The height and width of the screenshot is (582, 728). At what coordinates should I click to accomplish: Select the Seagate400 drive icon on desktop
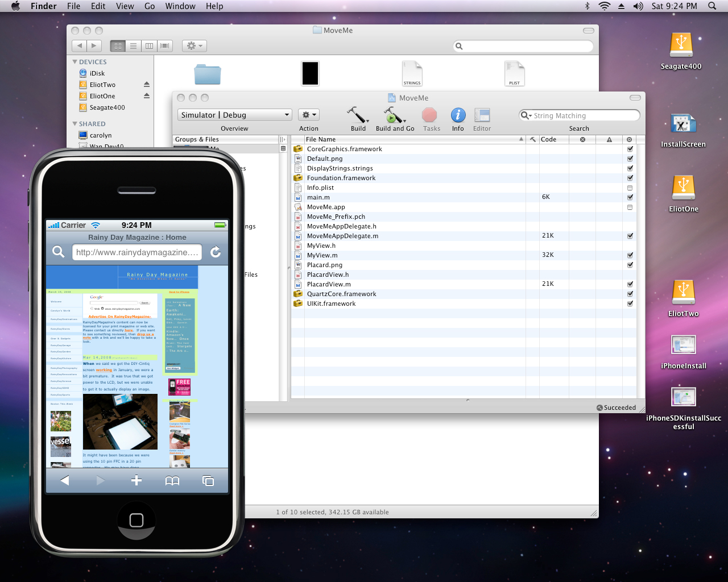click(681, 45)
